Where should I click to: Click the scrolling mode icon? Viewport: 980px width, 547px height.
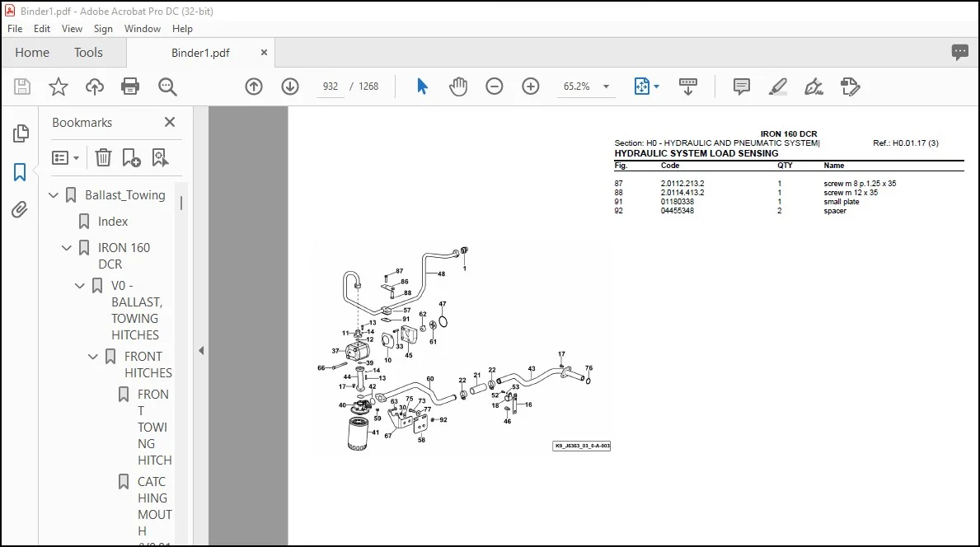pos(687,86)
